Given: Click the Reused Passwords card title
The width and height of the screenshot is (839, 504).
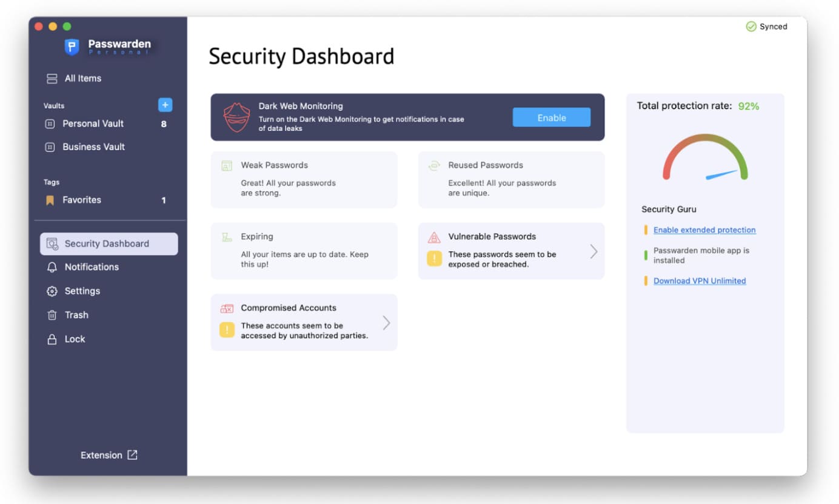Looking at the screenshot, I should point(486,165).
